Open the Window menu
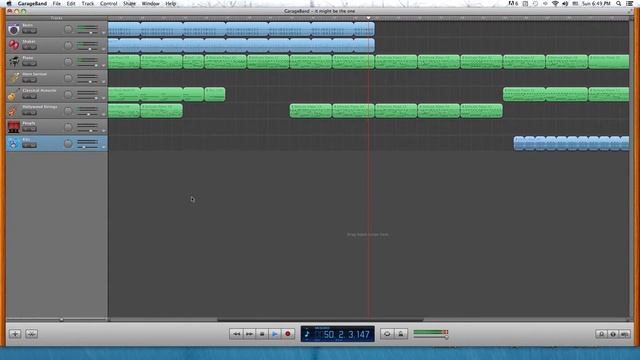The width and height of the screenshot is (640, 360). tap(150, 4)
